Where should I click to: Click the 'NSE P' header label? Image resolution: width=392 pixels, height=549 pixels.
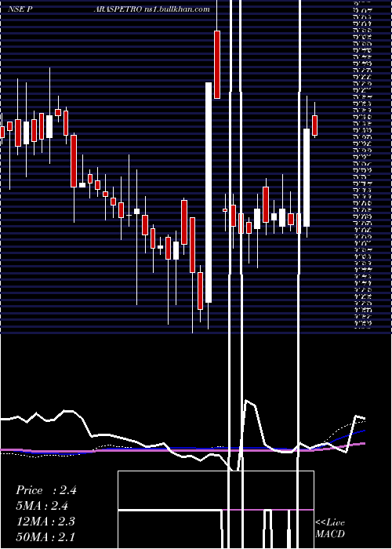tap(20, 9)
